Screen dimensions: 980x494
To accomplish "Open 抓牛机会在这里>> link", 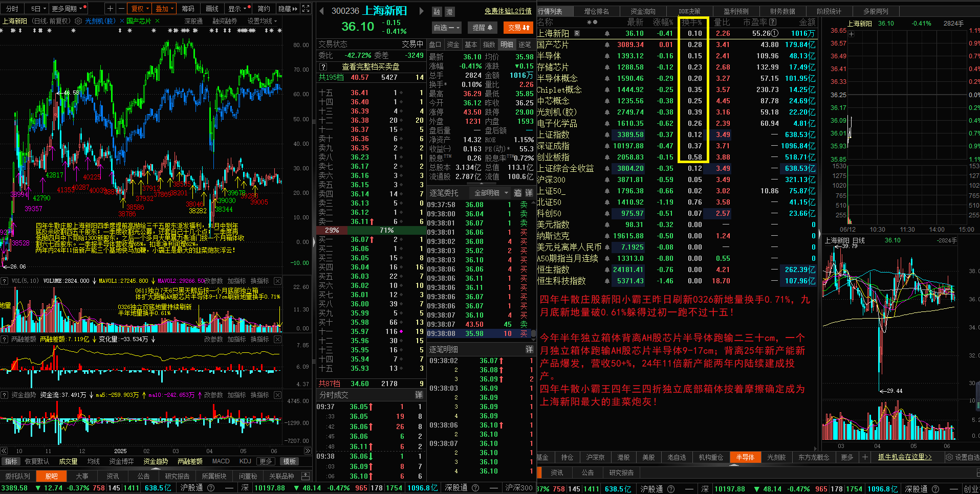I will (x=905, y=457).
